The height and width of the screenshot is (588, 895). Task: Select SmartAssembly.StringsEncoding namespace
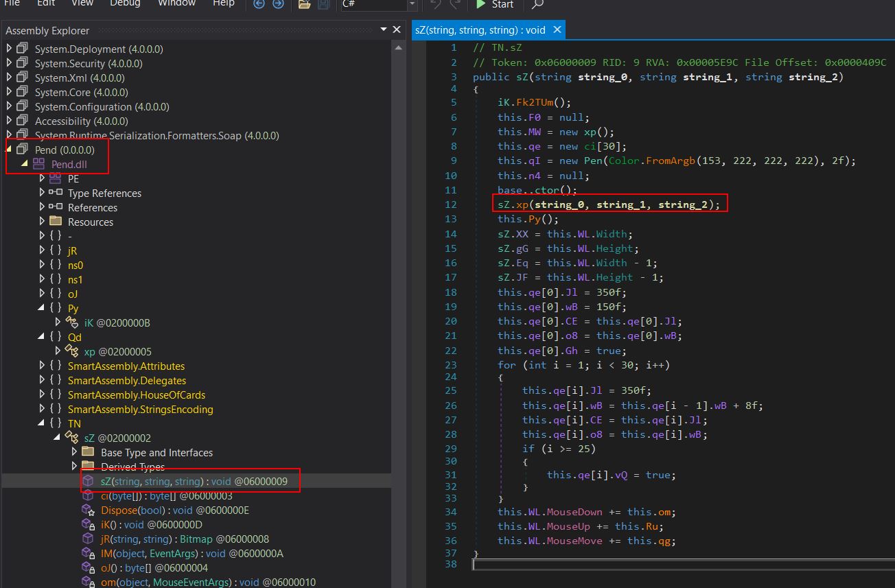pos(141,409)
